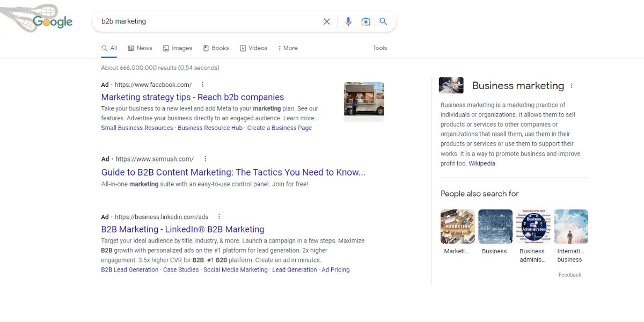This screenshot has height=322, width=644.
Task: Click About 666,000,000 results text
Action: pos(160,68)
